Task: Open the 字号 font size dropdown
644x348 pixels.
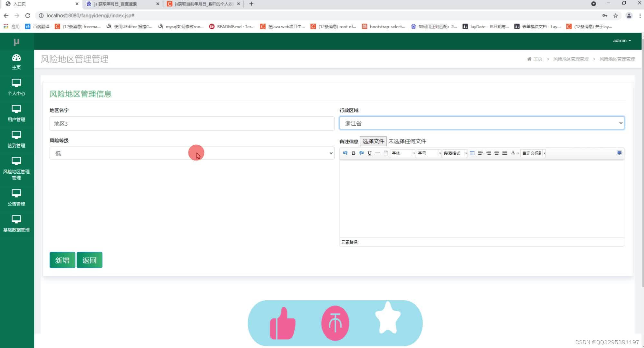Action: pyautogui.click(x=429, y=153)
